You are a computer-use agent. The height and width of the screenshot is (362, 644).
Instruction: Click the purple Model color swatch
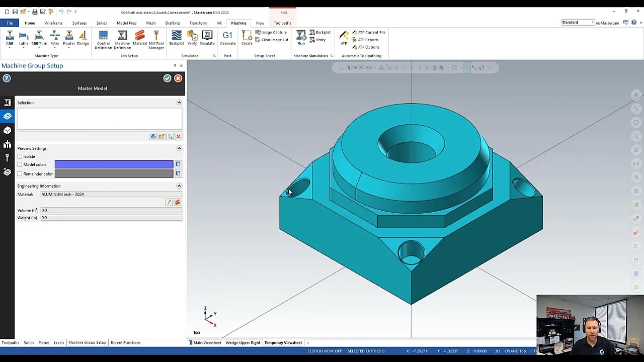pyautogui.click(x=114, y=164)
